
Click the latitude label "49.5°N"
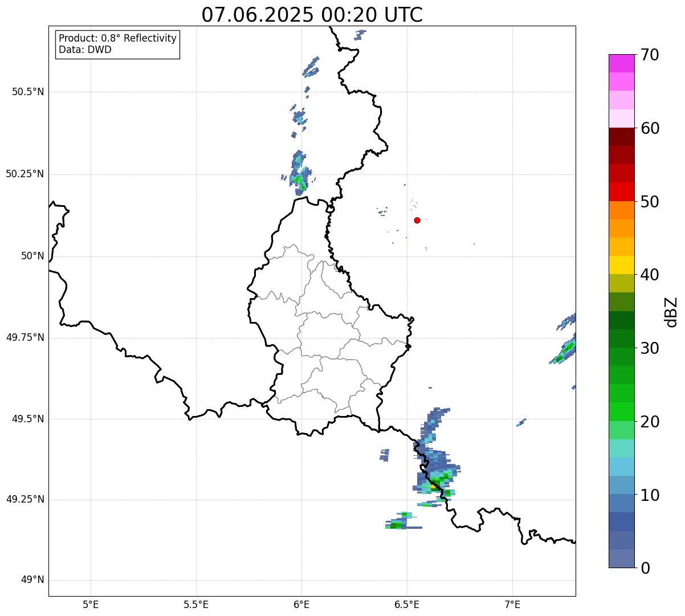click(28, 419)
